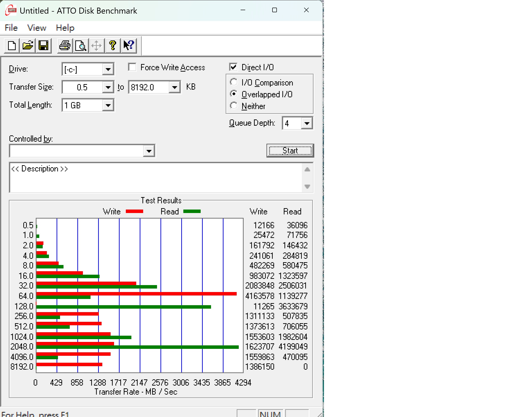Click the New file toolbar icon

[12, 46]
